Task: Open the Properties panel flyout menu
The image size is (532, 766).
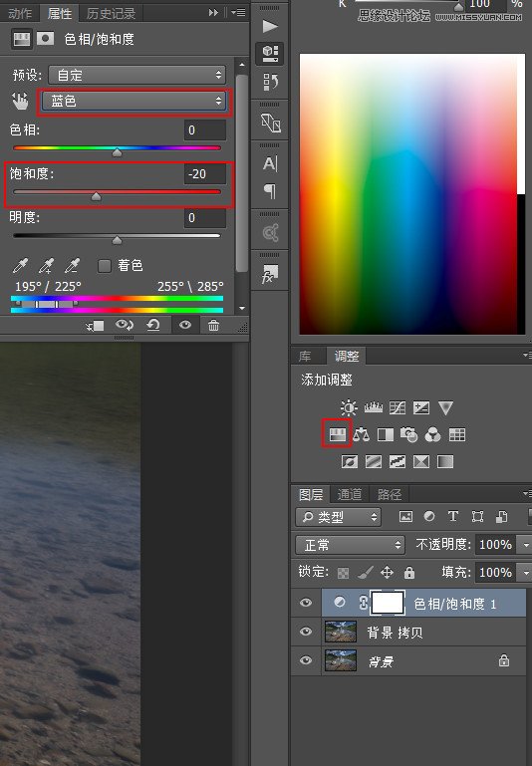Action: 238,12
